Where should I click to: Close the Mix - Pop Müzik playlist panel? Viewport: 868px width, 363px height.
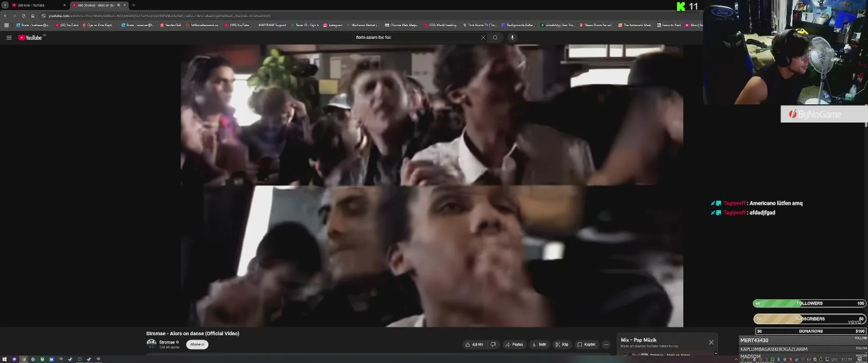coord(711,342)
